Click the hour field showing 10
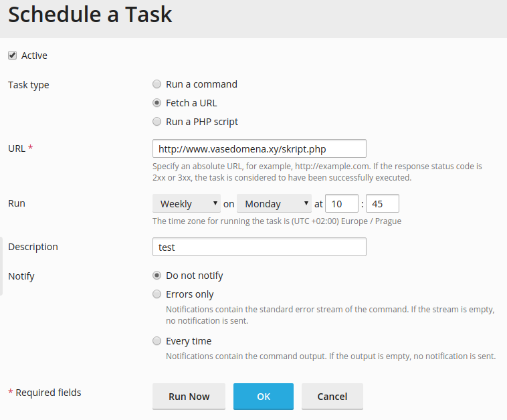The height and width of the screenshot is (420, 507). pos(342,203)
